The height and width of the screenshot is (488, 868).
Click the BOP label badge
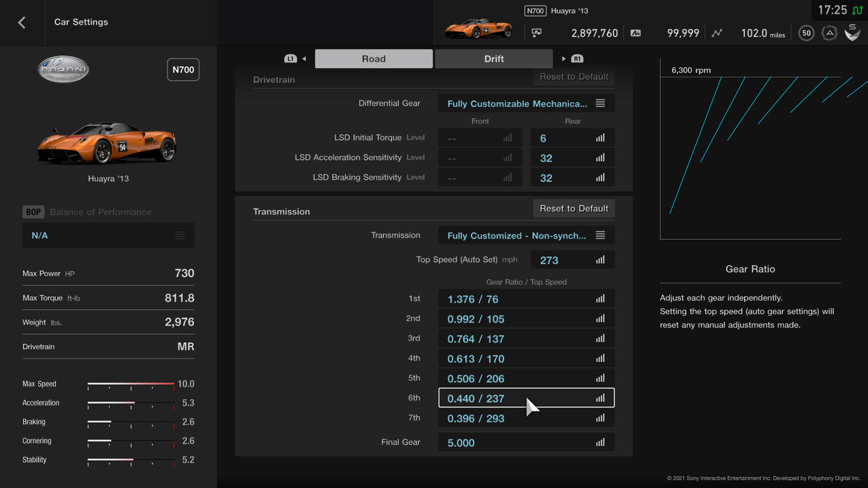[x=33, y=212]
